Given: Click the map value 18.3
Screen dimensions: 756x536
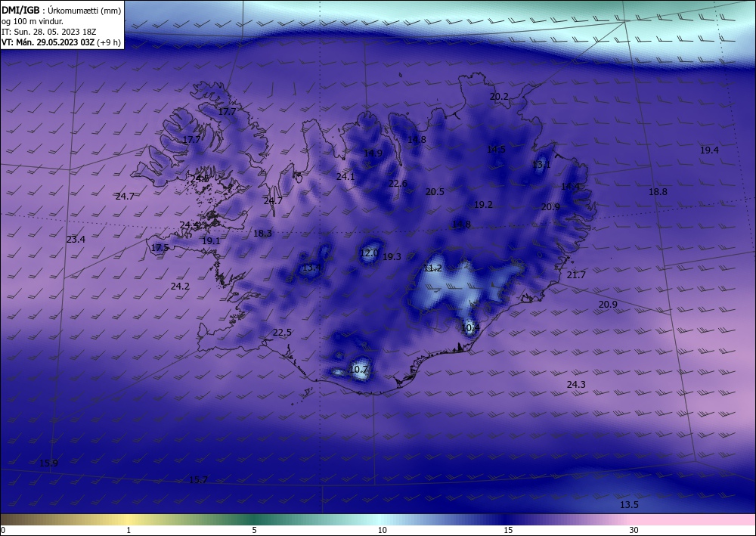Looking at the screenshot, I should click(262, 234).
